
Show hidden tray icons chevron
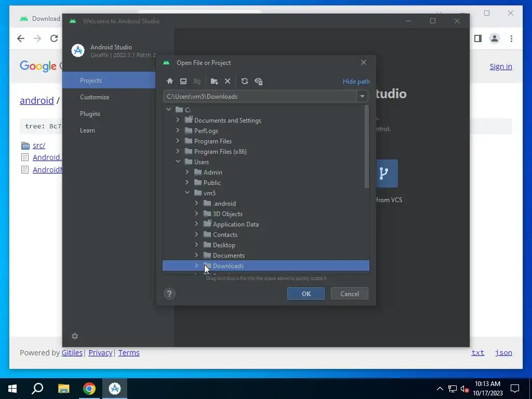[x=440, y=389]
